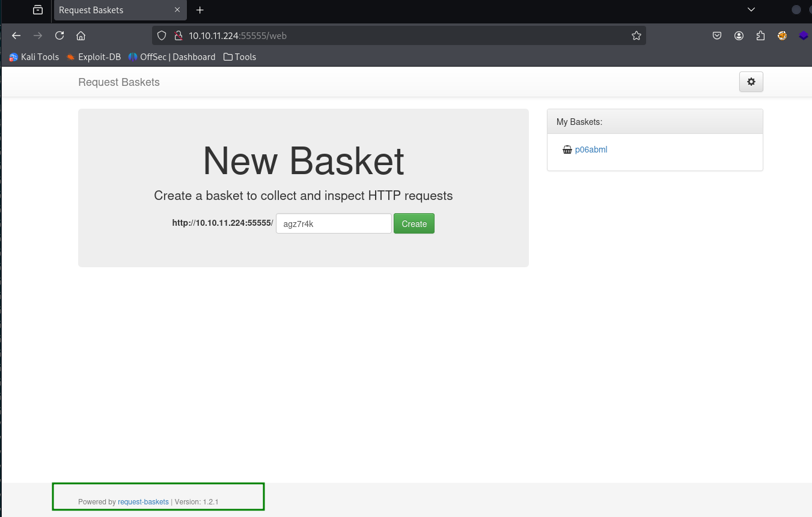Bookmark this page with the star
812x517 pixels.
tap(636, 35)
